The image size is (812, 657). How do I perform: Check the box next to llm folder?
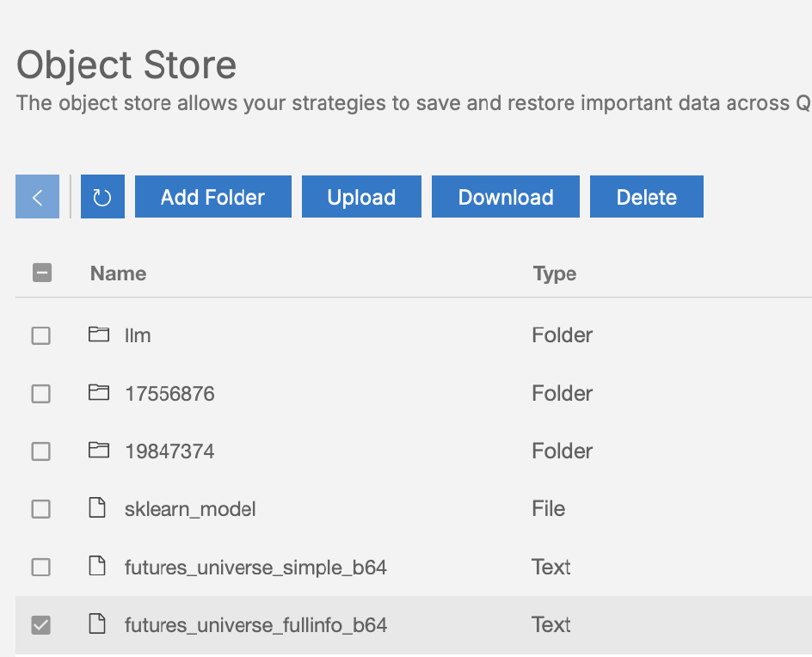pos(41,335)
